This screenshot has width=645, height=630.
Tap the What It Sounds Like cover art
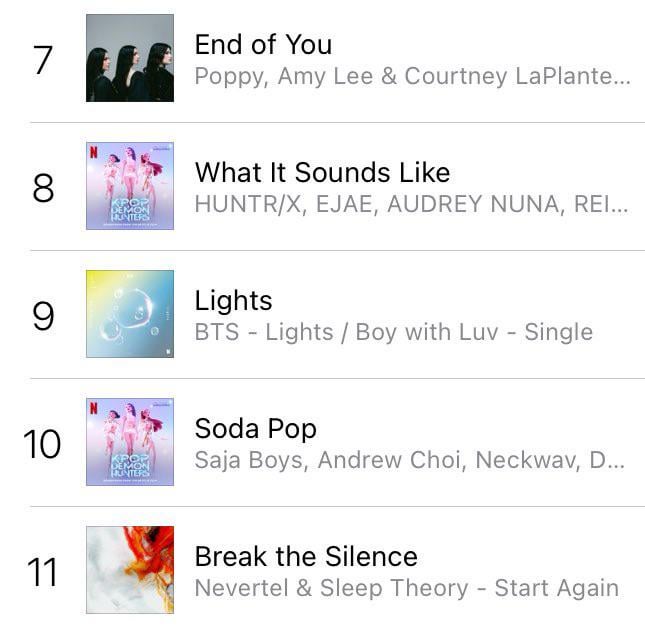coord(130,186)
